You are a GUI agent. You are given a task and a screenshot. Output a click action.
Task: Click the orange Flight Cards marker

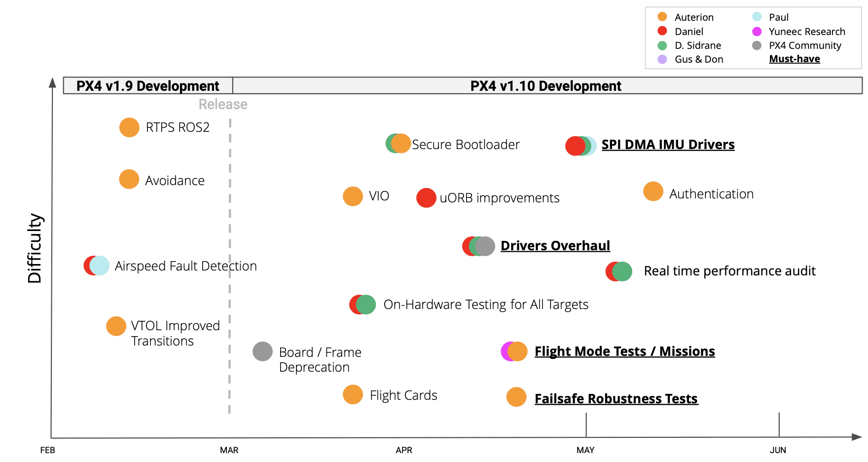(353, 394)
